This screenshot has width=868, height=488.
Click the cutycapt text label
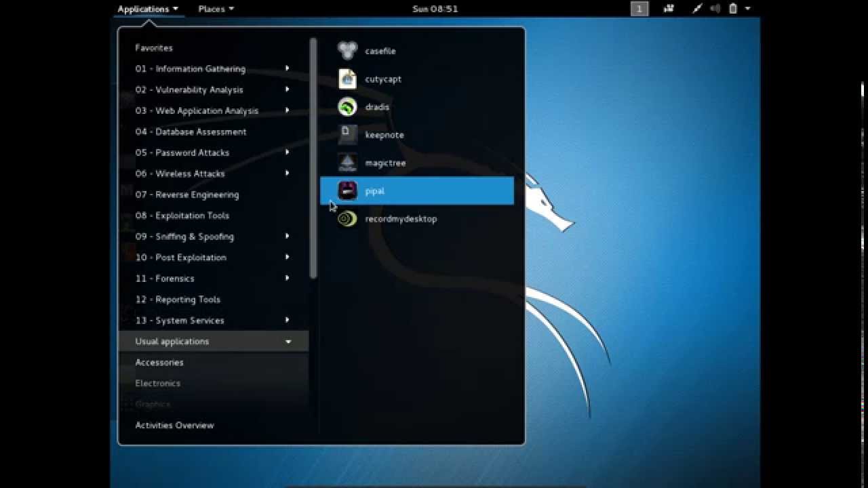coord(383,79)
